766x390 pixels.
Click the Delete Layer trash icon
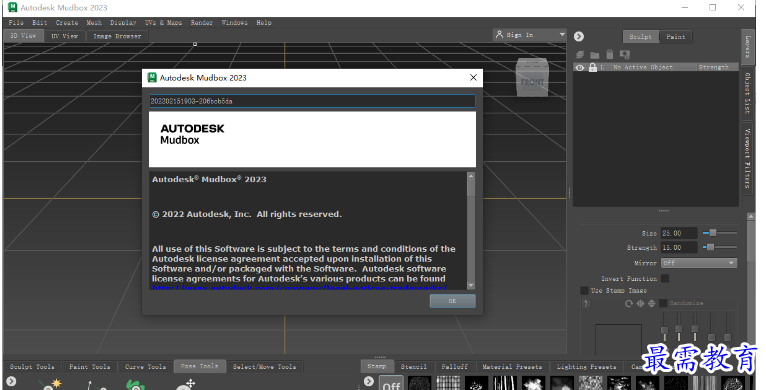point(610,54)
